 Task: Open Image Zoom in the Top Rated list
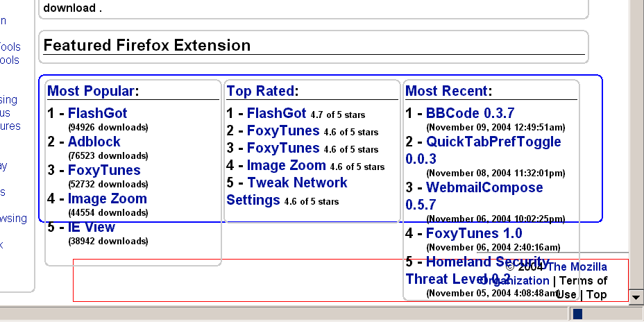286,165
